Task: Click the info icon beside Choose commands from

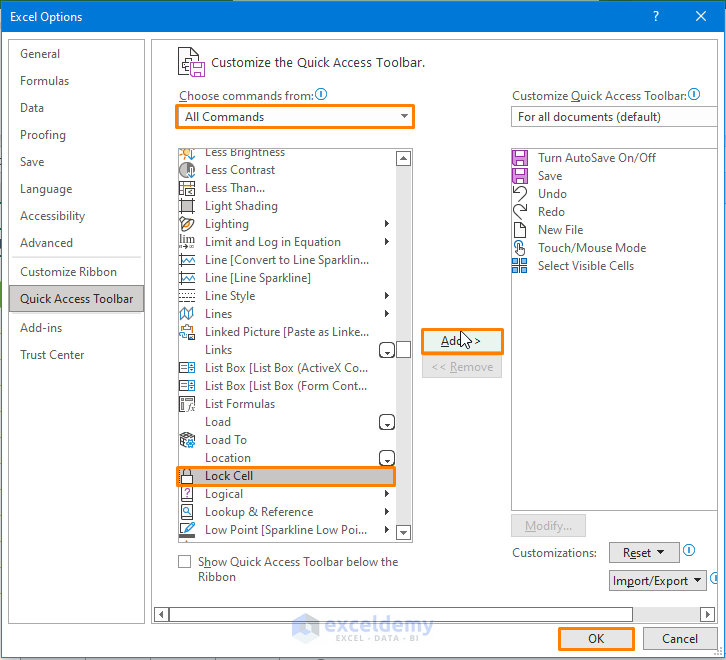Action: point(321,94)
